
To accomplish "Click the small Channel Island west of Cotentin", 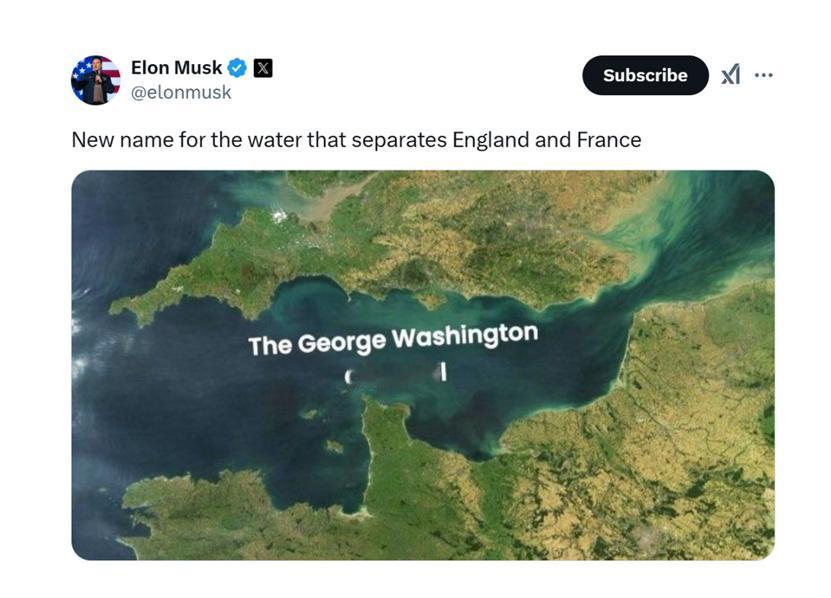I will [334, 447].
